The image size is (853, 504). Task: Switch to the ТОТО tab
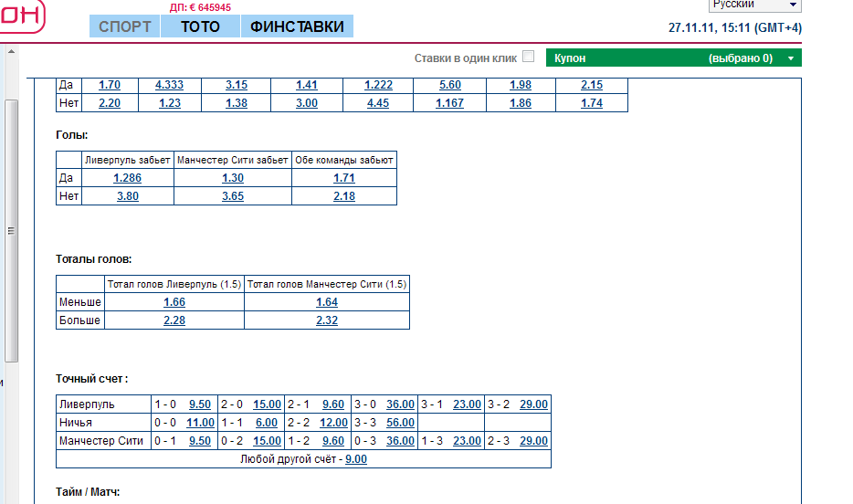[x=200, y=26]
